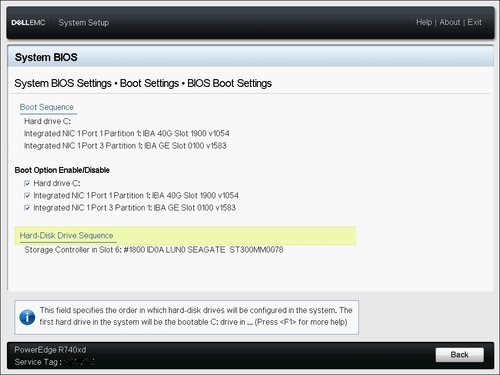Viewport: 500px width, 375px height.
Task: Click the Back button
Action: (460, 355)
